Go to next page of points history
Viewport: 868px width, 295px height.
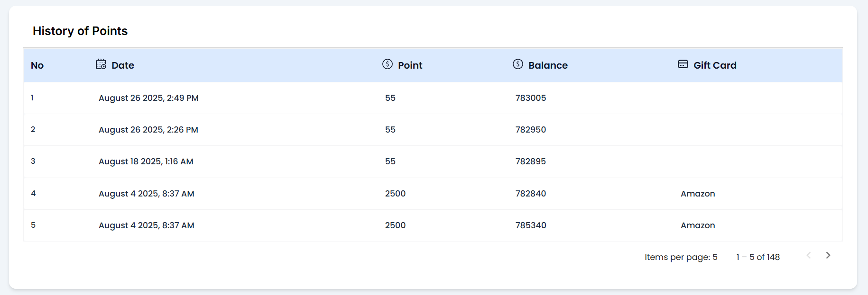[828, 256]
